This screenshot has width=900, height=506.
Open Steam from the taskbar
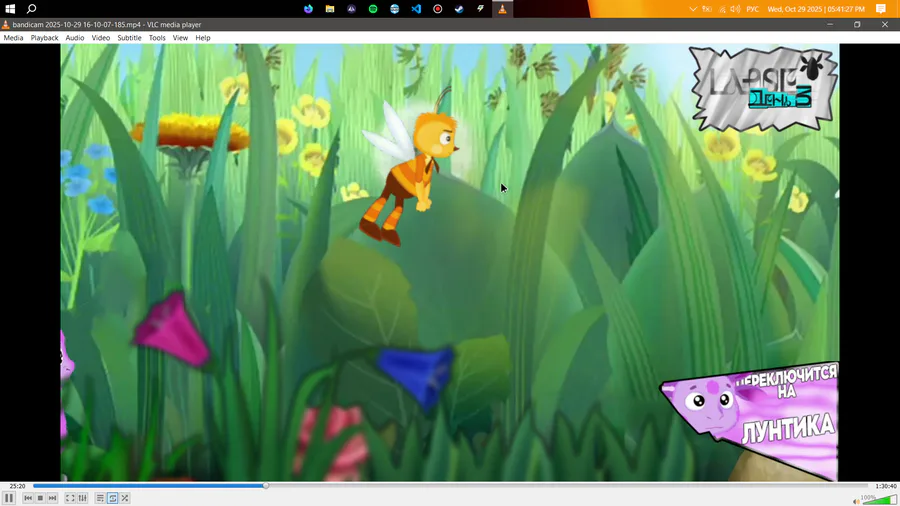[459, 9]
